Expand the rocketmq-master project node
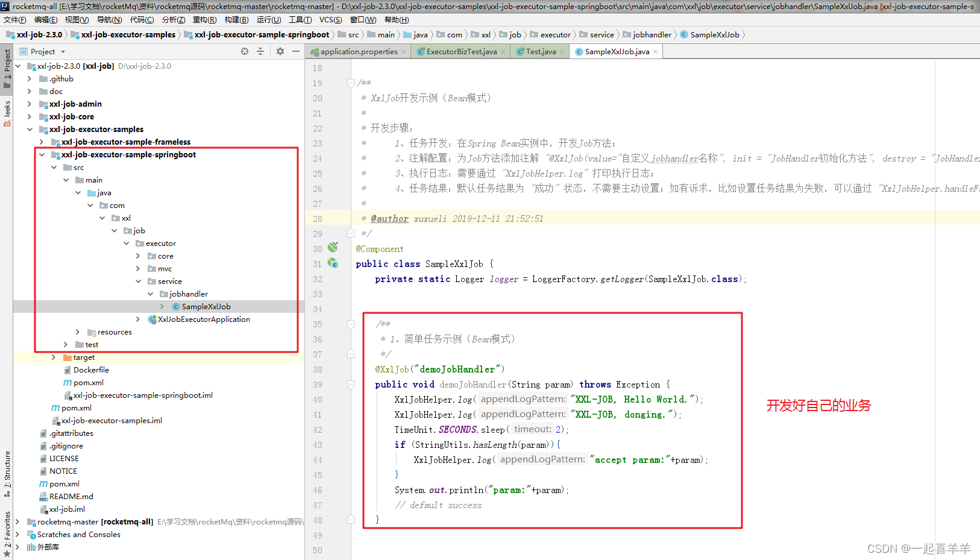The height and width of the screenshot is (560, 980). pyautogui.click(x=17, y=521)
